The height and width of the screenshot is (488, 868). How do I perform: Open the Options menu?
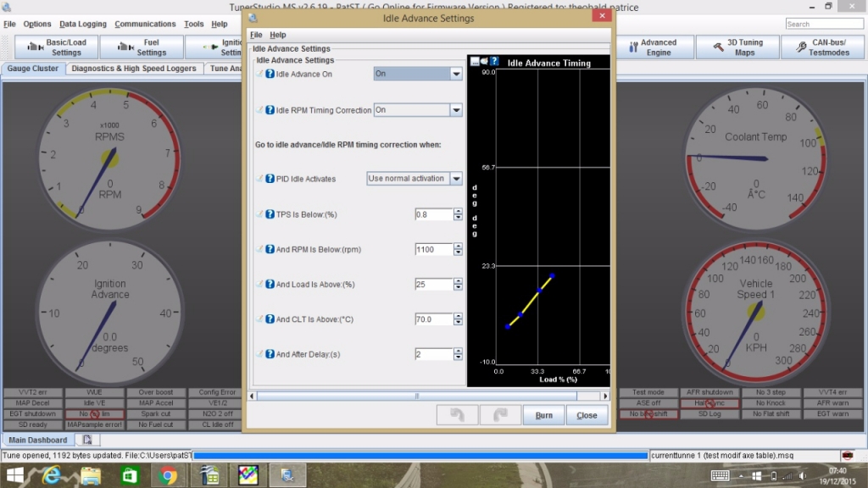[x=37, y=24]
